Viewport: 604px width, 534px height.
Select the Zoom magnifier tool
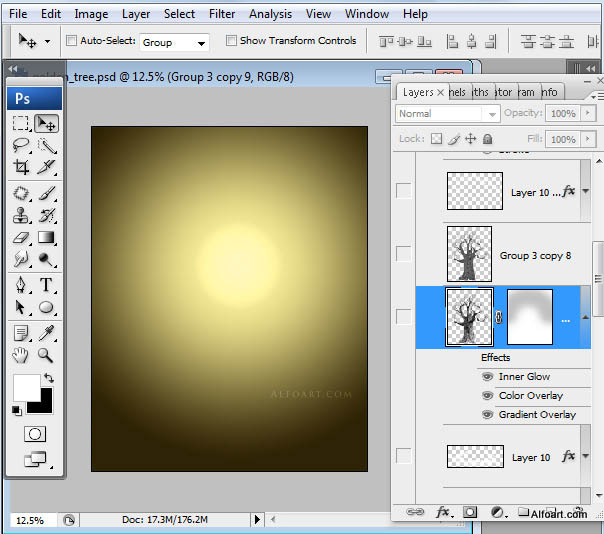tap(46, 354)
